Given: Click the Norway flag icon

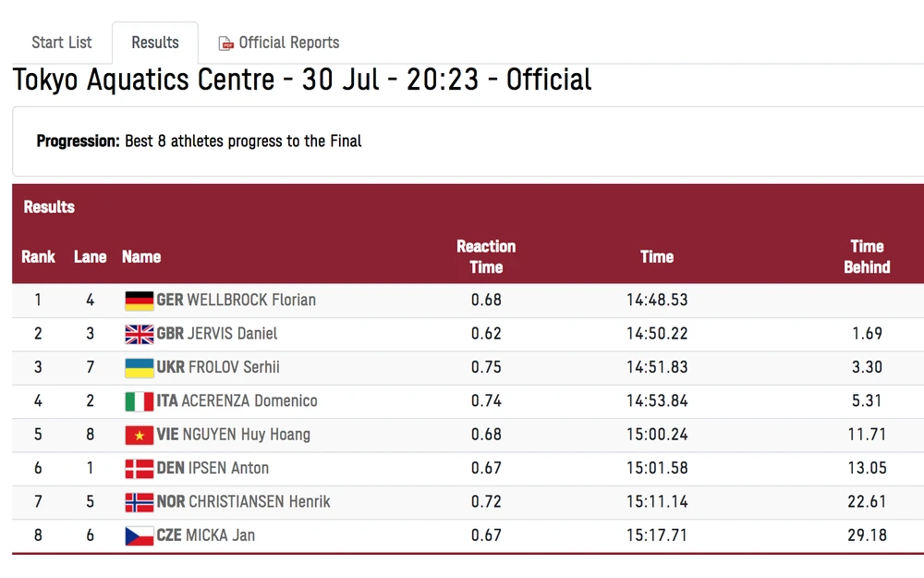Looking at the screenshot, I should pos(140,502).
